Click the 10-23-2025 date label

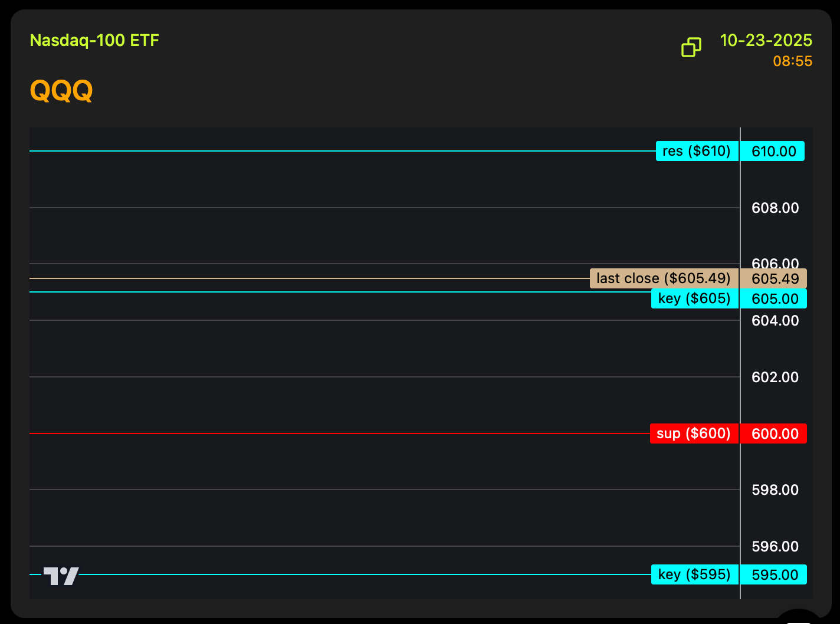coord(766,41)
